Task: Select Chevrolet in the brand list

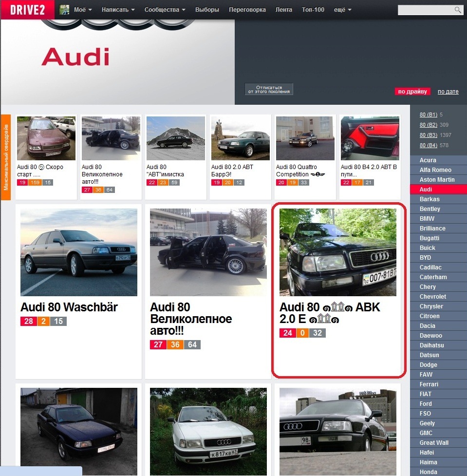Action: 438,297
